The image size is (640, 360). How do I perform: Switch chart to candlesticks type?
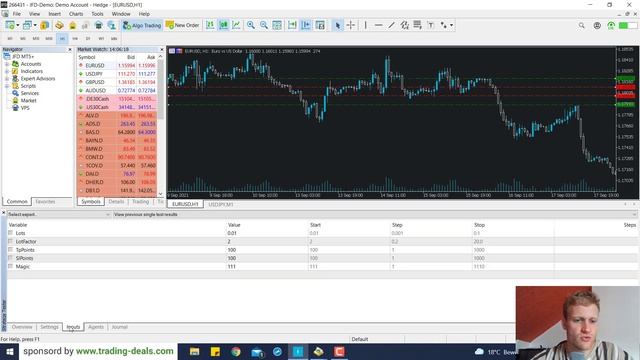(223, 25)
